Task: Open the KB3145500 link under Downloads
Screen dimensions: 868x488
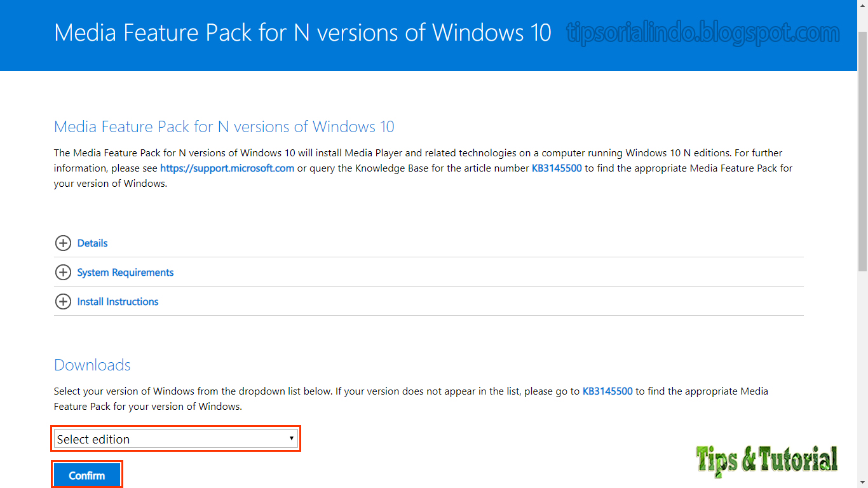Action: click(607, 391)
